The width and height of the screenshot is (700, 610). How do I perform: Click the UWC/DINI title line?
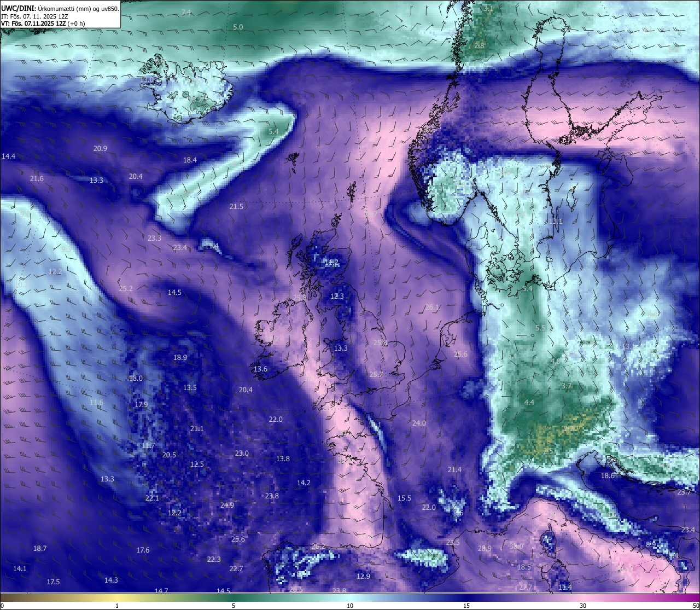coord(60,8)
